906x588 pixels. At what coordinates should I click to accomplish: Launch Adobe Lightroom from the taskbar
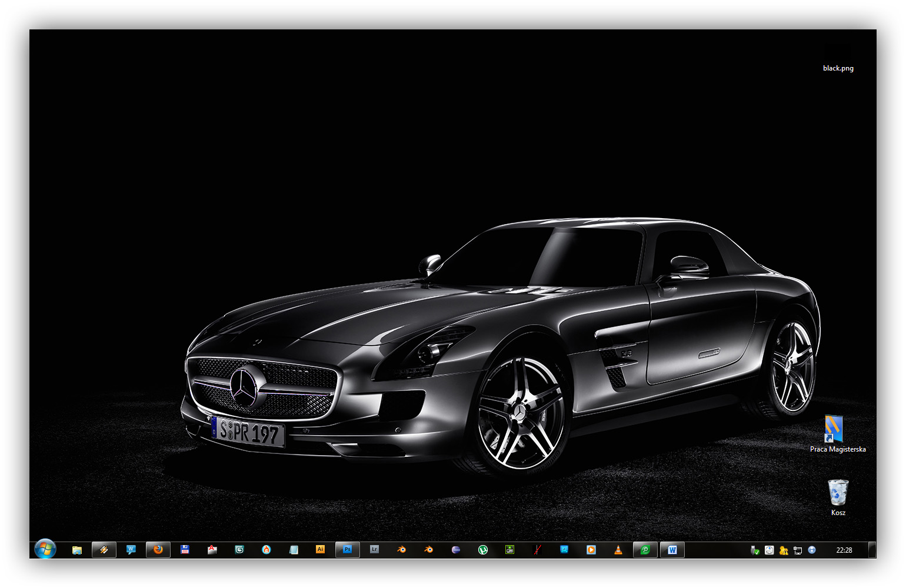coord(374,550)
